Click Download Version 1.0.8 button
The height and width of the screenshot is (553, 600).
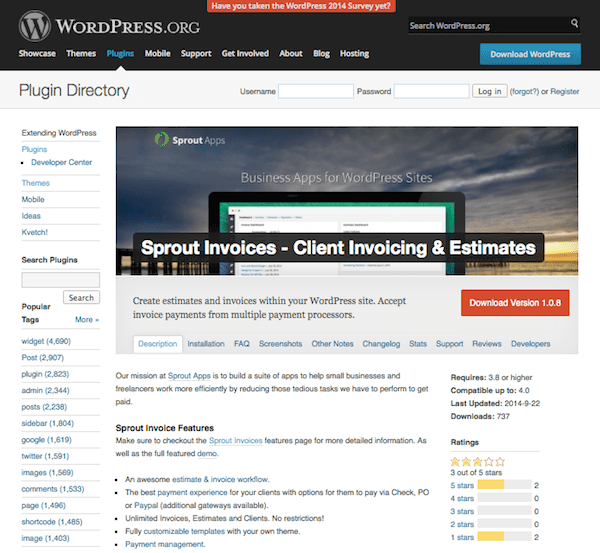point(515,303)
